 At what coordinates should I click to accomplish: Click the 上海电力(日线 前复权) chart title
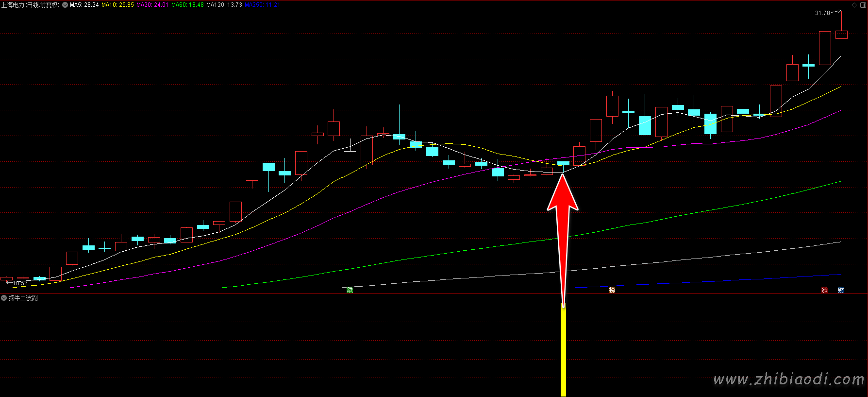[30, 5]
